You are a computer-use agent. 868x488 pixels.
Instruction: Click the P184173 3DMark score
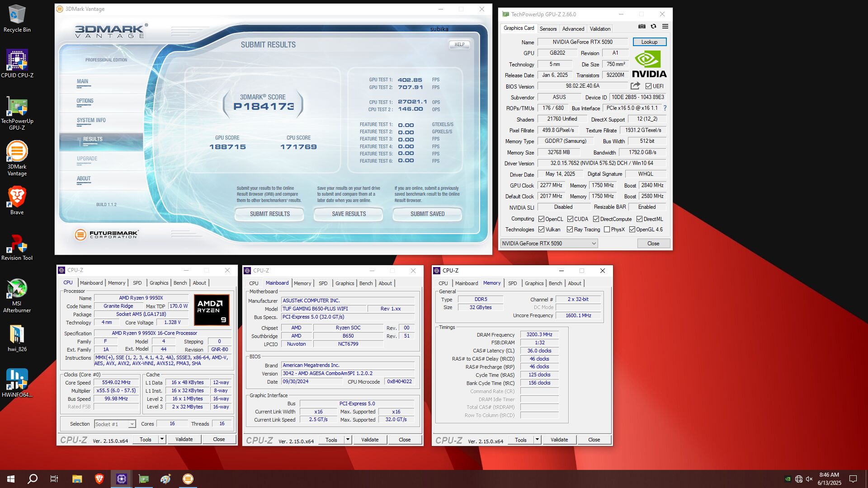coord(264,107)
